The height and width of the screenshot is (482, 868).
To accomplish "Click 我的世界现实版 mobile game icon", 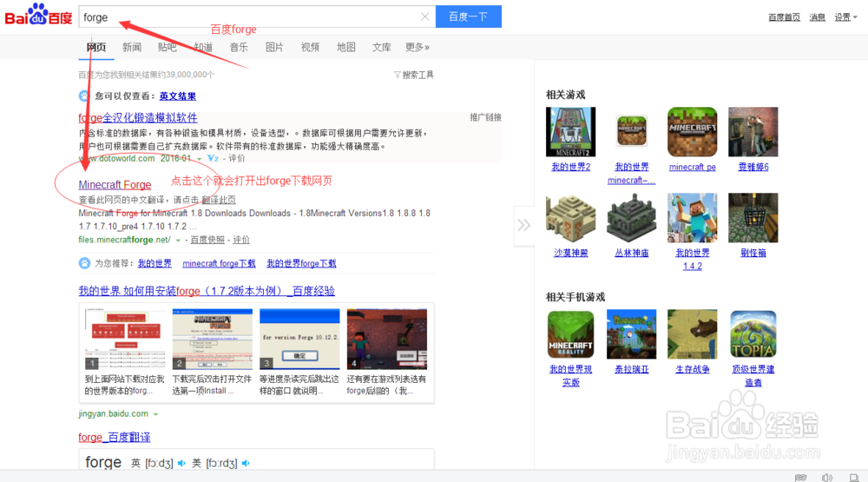I will click(x=571, y=334).
